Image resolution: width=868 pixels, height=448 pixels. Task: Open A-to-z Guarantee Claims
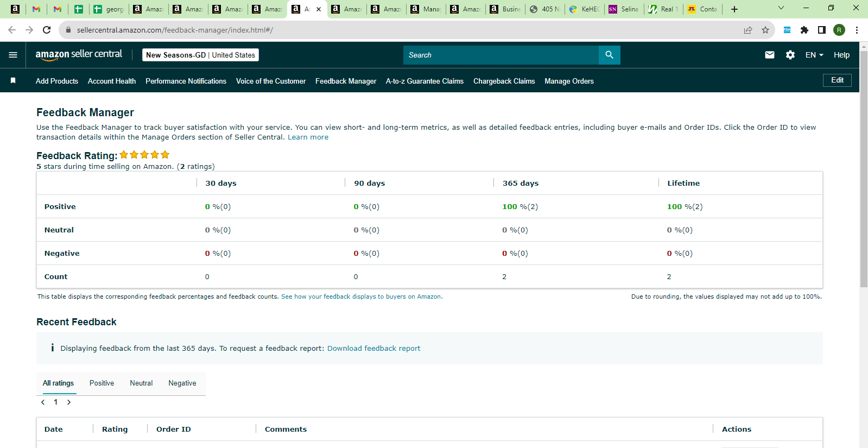(x=425, y=81)
